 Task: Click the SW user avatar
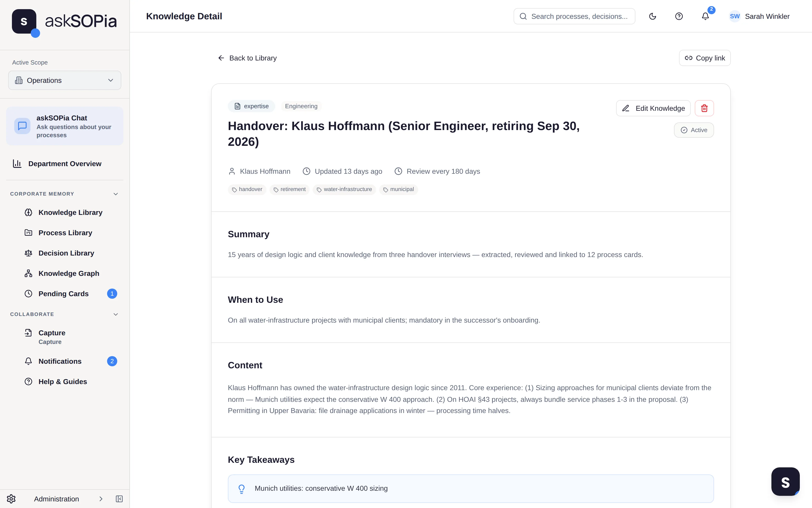pyautogui.click(x=735, y=17)
